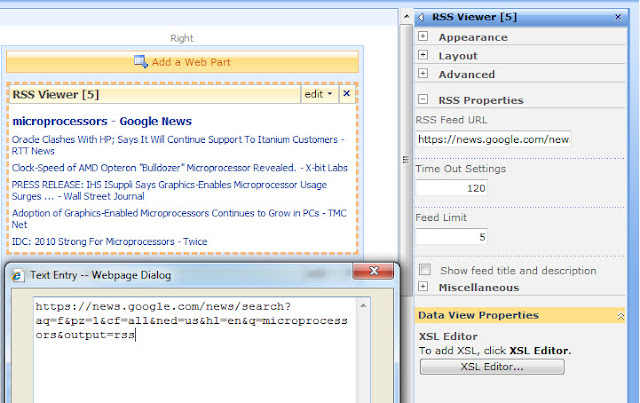This screenshot has height=403, width=640.
Task: Expand the Advanced section
Action: [423, 73]
